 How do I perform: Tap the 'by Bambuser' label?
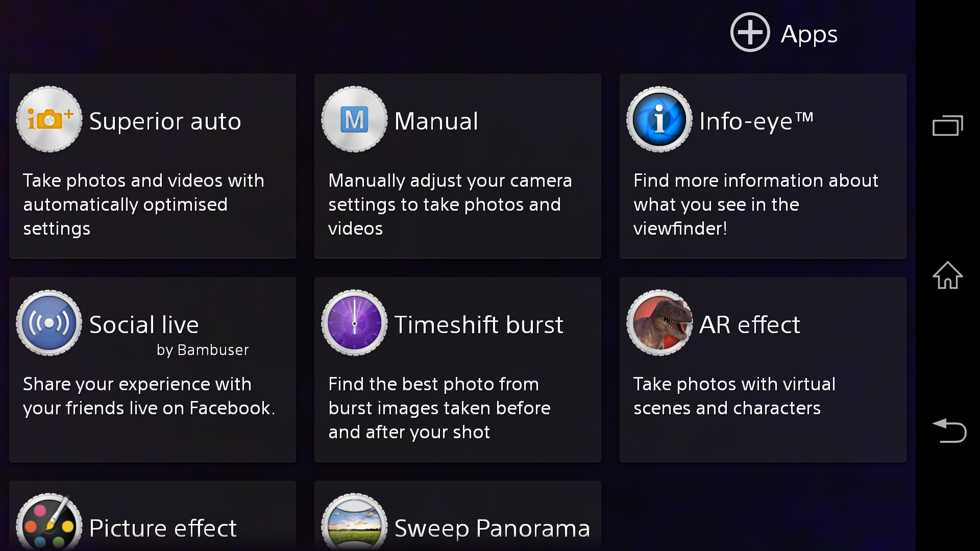click(203, 350)
